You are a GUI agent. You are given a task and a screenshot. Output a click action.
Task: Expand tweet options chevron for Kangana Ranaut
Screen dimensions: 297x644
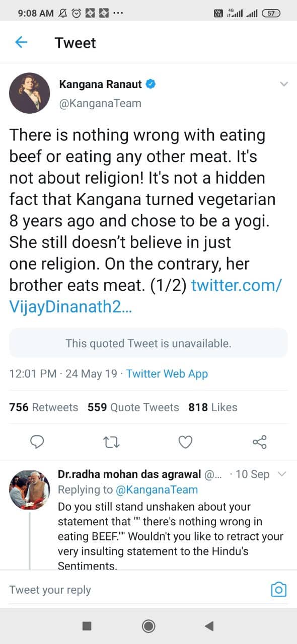click(283, 84)
